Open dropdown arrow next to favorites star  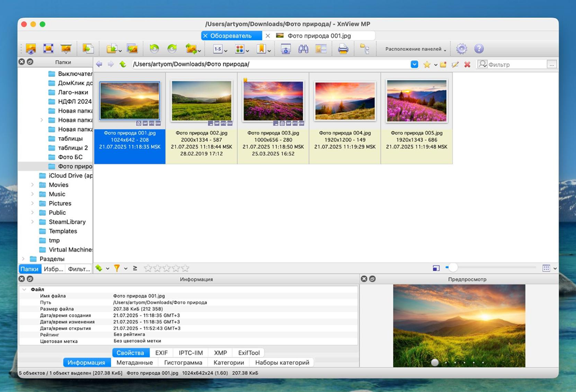[x=435, y=65]
